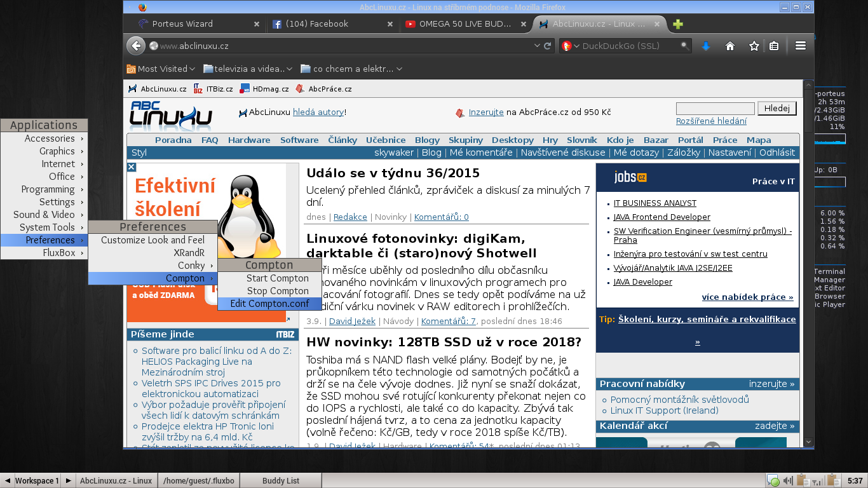Switch to /home/guest/.fluxbo taskbar window
This screenshot has height=488, width=868.
(x=199, y=480)
